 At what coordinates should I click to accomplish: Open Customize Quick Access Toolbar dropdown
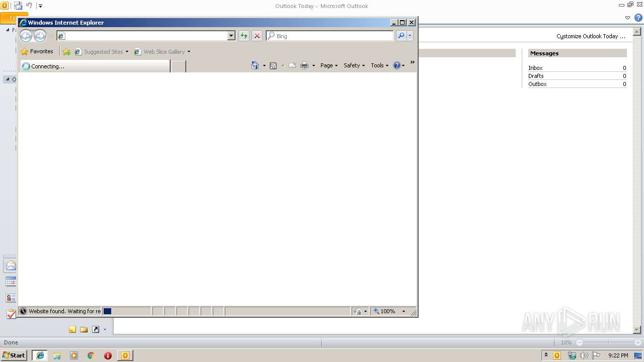[41, 6]
